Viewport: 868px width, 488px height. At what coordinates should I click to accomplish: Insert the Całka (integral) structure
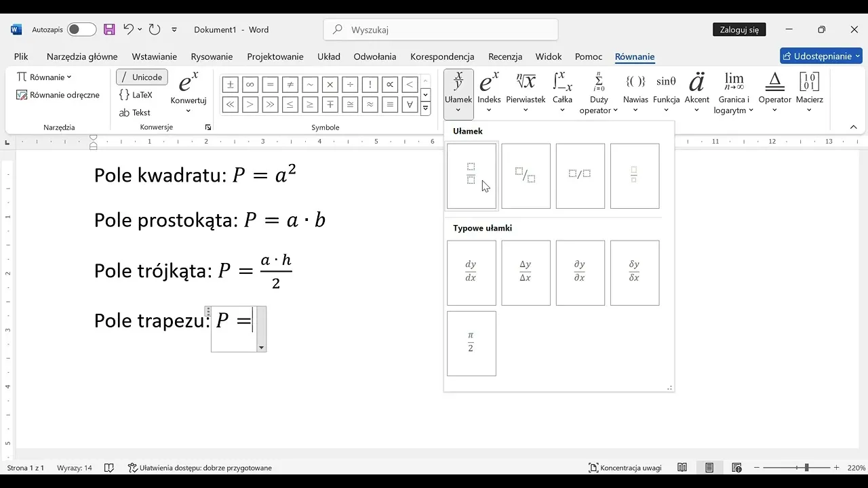[561, 93]
